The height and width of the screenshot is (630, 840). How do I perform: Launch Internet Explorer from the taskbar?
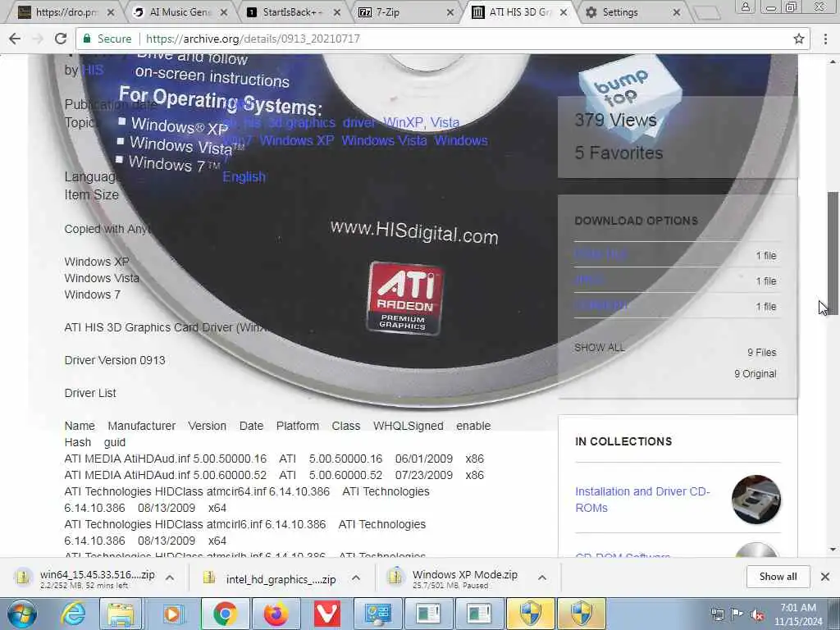[73, 614]
